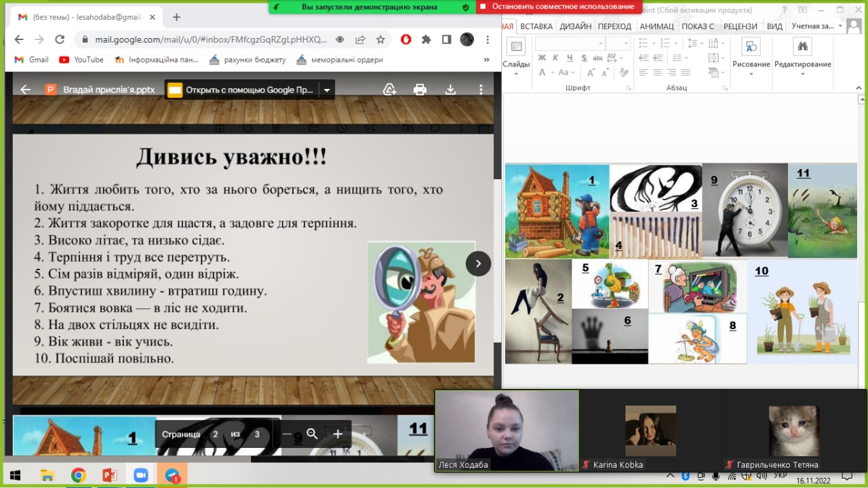Open dropdown arrow next to Открыть с помощью
The image size is (868, 488).
pos(327,90)
